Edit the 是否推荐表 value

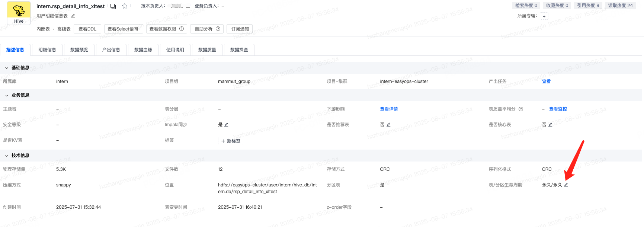pyautogui.click(x=388, y=125)
